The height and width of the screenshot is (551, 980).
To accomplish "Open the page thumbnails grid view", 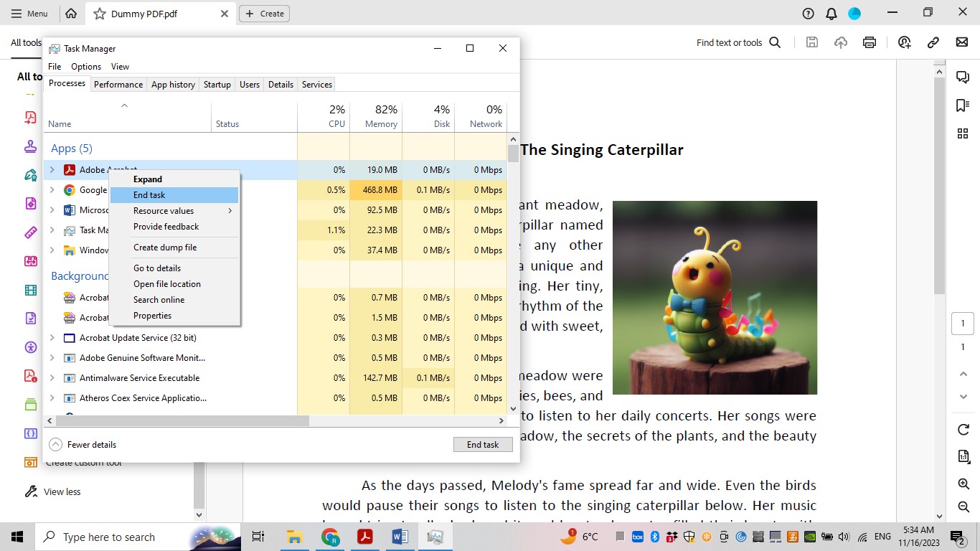I will [x=963, y=133].
